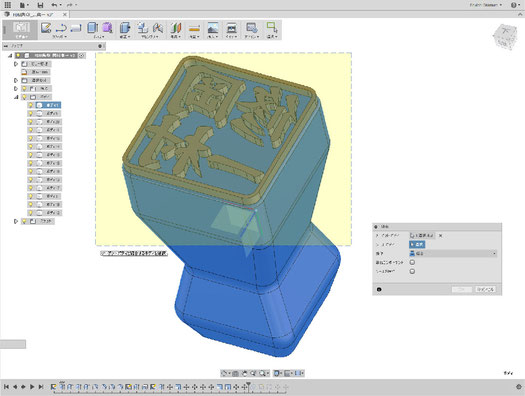
Task: Click the Joint assemble icon
Action: click(x=157, y=27)
